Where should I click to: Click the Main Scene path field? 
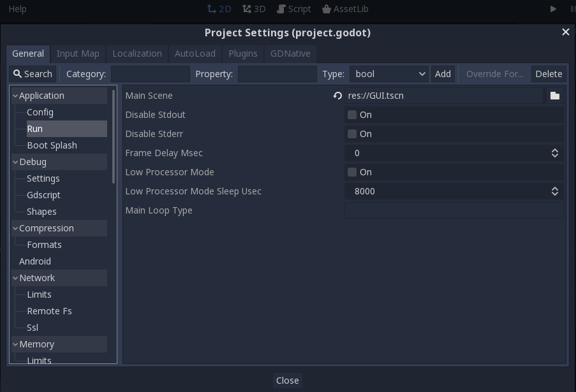tap(444, 96)
